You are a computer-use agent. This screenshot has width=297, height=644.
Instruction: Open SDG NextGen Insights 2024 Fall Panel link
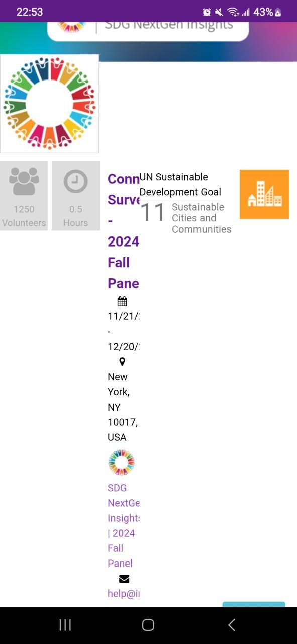tap(124, 525)
